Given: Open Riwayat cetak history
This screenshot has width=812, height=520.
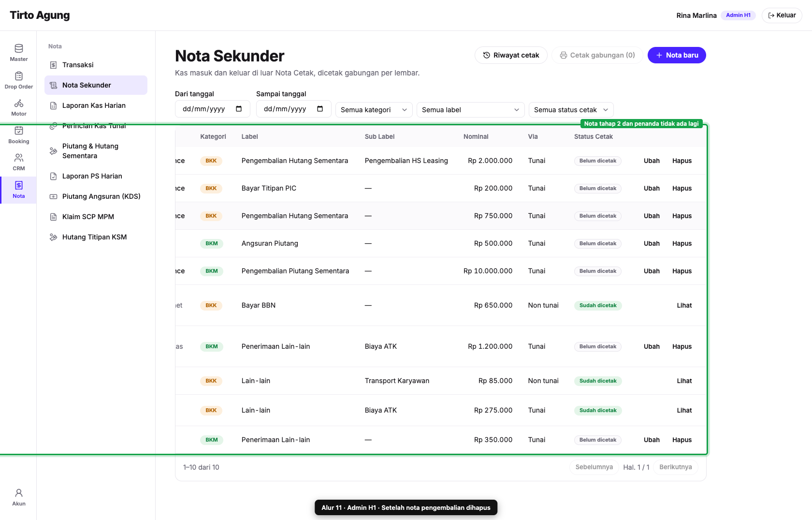Looking at the screenshot, I should [511, 55].
